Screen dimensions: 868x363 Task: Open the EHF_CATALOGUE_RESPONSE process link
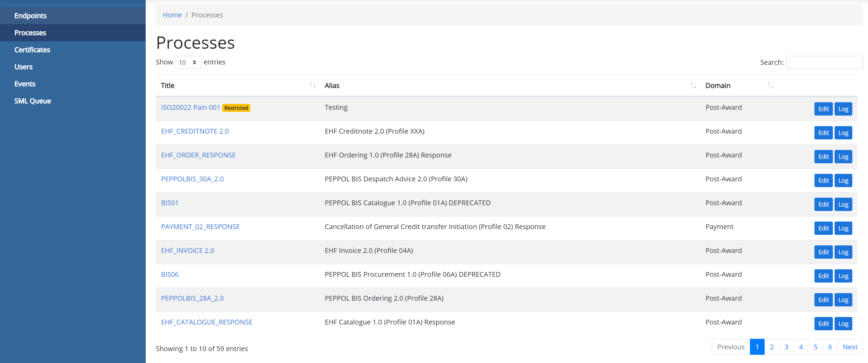[207, 322]
